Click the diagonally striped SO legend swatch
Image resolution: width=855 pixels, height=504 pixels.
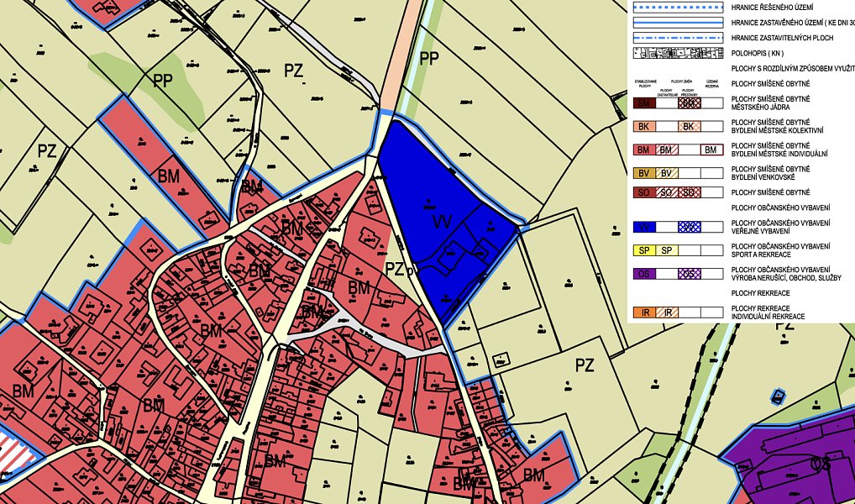[667, 192]
